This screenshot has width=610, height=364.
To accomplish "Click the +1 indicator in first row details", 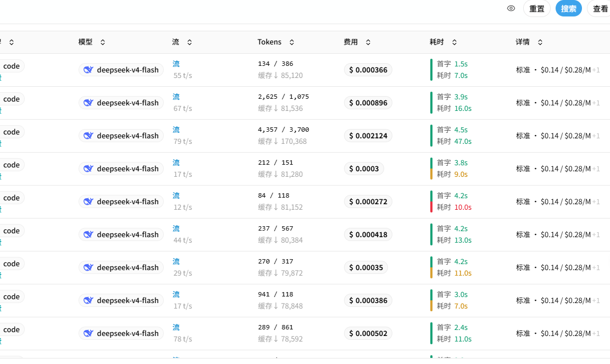I will 596,70.
